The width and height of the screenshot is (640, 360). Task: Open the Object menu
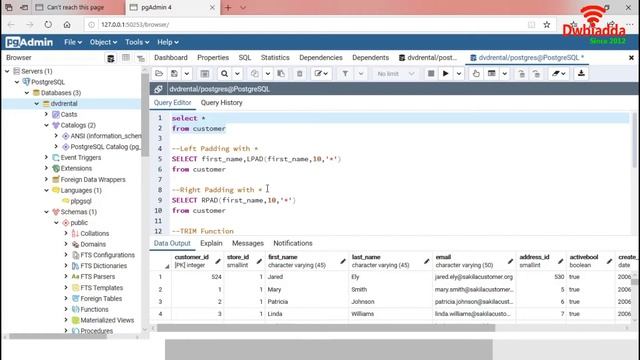point(103,42)
